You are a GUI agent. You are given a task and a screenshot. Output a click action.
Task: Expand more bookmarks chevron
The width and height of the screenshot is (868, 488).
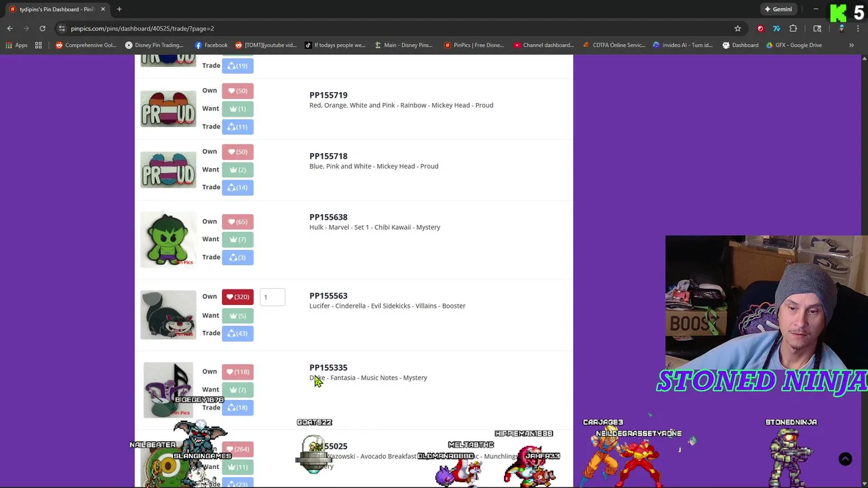851,45
